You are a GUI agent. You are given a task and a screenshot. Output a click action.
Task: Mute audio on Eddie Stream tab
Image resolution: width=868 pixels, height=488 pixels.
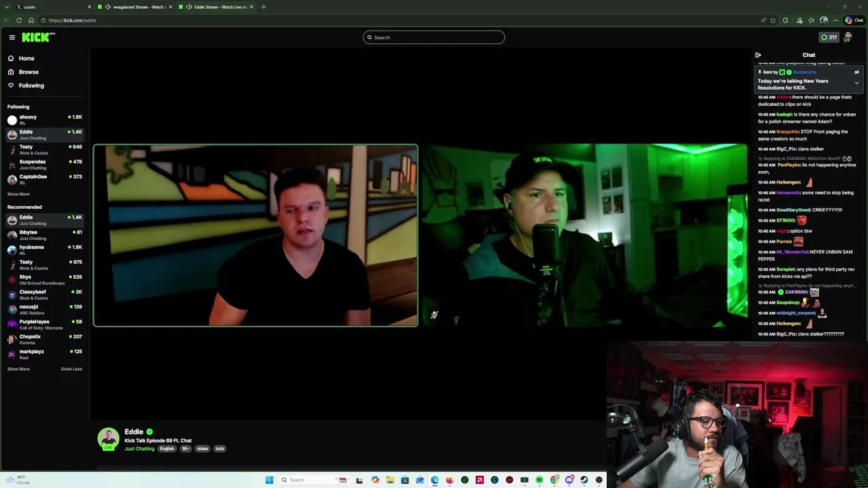(189, 7)
